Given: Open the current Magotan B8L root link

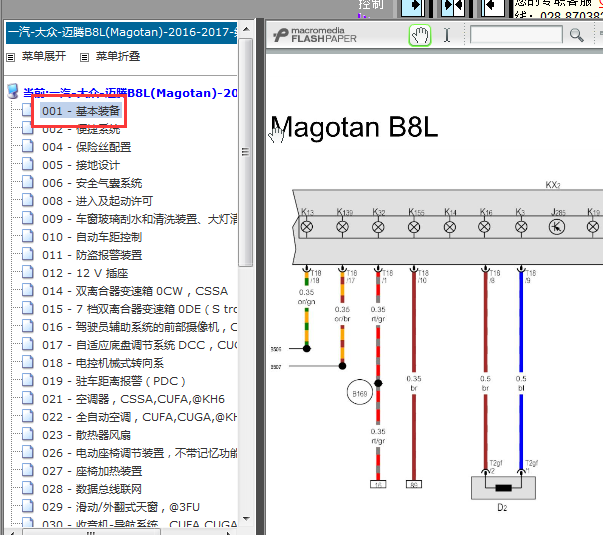Looking at the screenshot, I should [130, 93].
